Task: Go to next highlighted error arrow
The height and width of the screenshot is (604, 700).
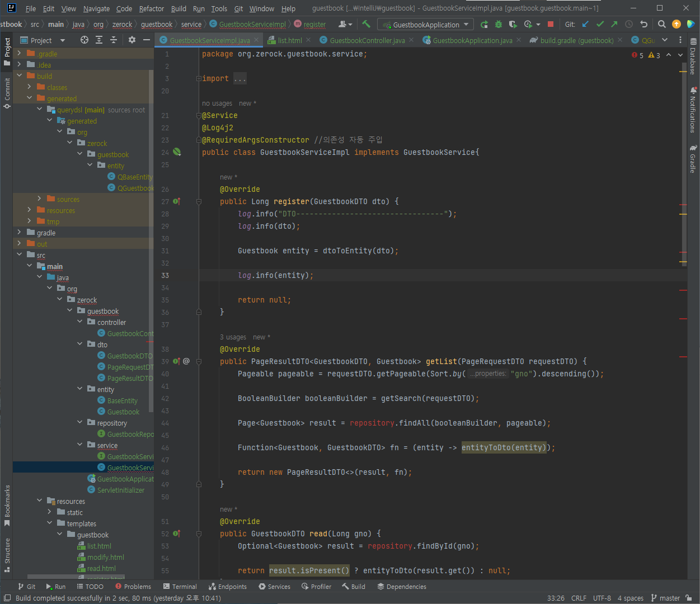Action: pyautogui.click(x=680, y=55)
